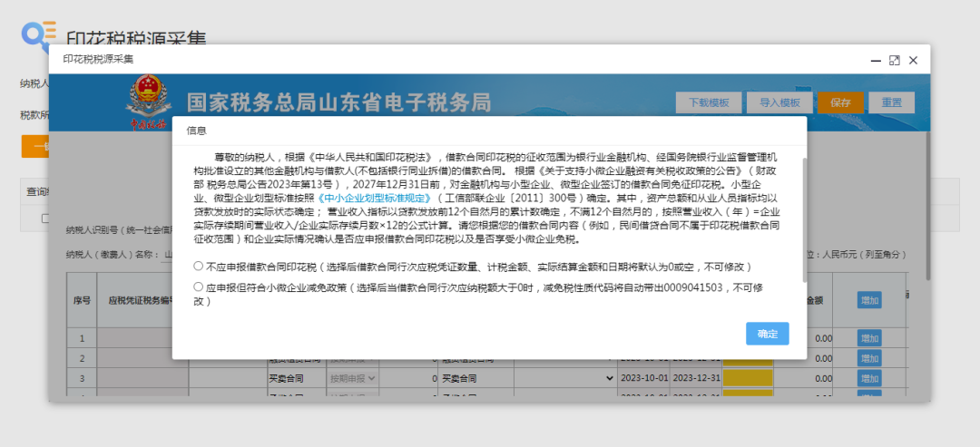Screen dimensions: 980x447
Task: Click the row number 2 cell
Action: coord(82,358)
